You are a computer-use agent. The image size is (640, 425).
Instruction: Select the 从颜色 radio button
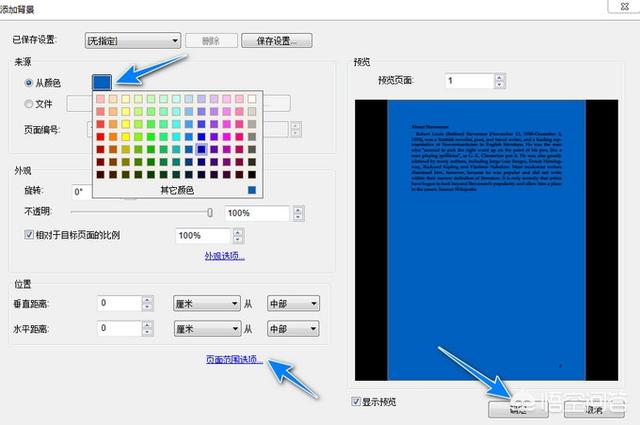pos(28,82)
